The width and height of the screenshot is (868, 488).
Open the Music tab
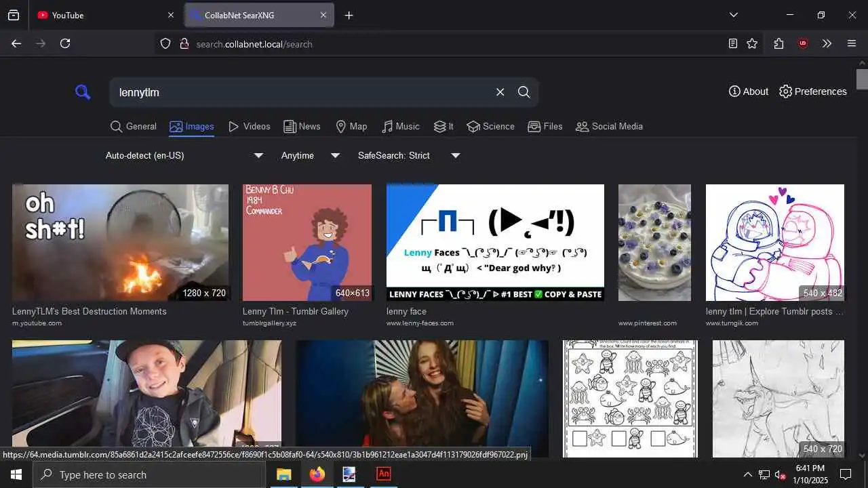pos(401,127)
